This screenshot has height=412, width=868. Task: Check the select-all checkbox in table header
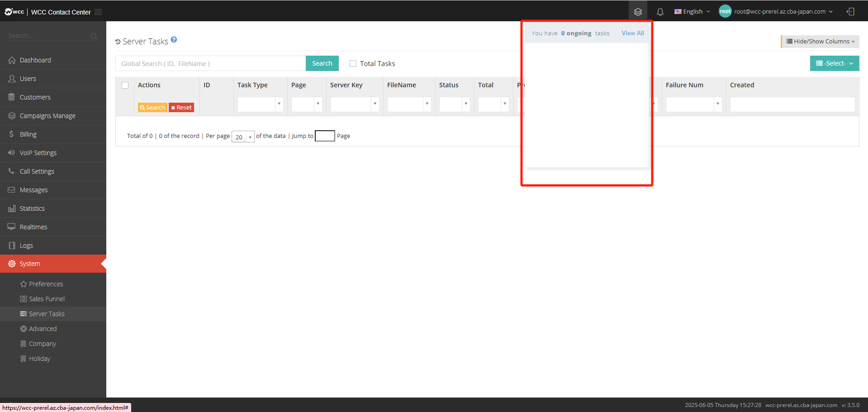tap(125, 85)
